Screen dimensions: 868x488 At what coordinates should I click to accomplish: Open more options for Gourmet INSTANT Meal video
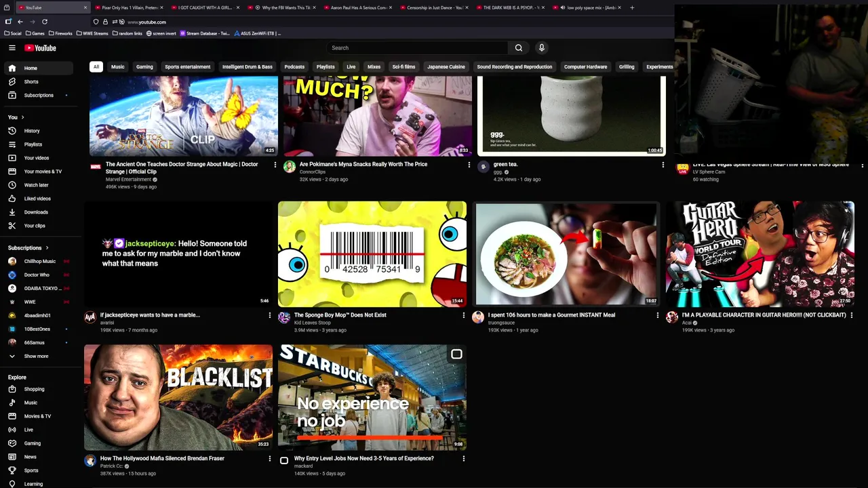point(657,315)
